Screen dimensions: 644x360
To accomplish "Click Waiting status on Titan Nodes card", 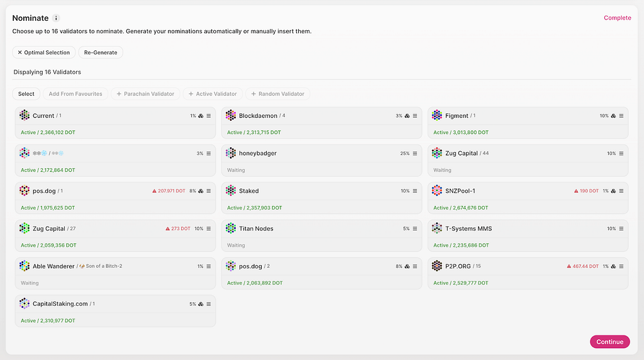I will (236, 245).
